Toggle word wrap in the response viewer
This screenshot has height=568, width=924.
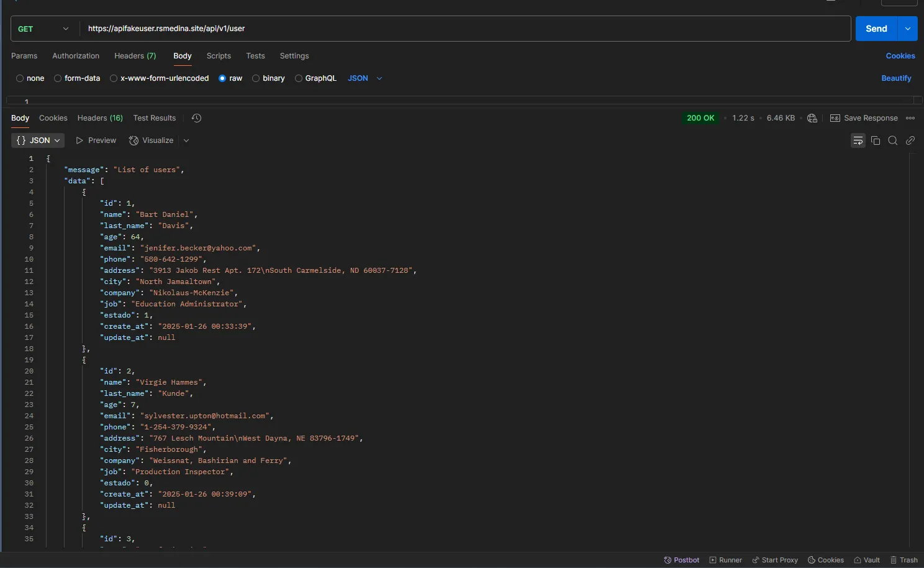pos(858,140)
